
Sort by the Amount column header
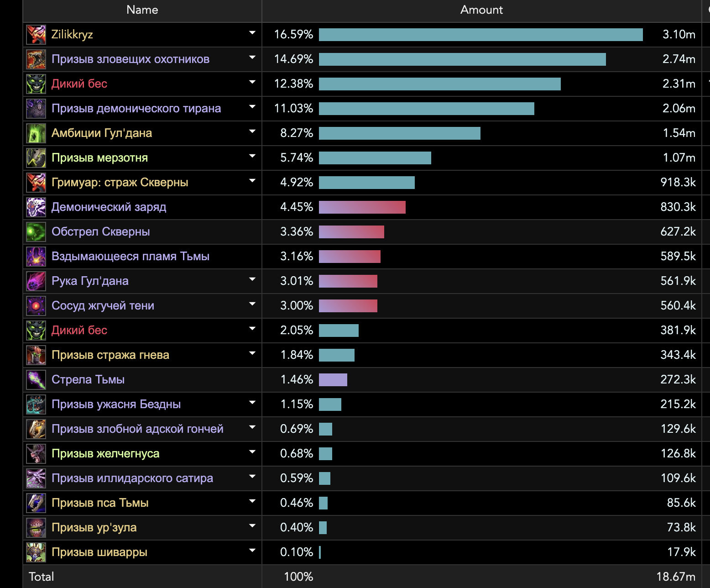pyautogui.click(x=481, y=10)
